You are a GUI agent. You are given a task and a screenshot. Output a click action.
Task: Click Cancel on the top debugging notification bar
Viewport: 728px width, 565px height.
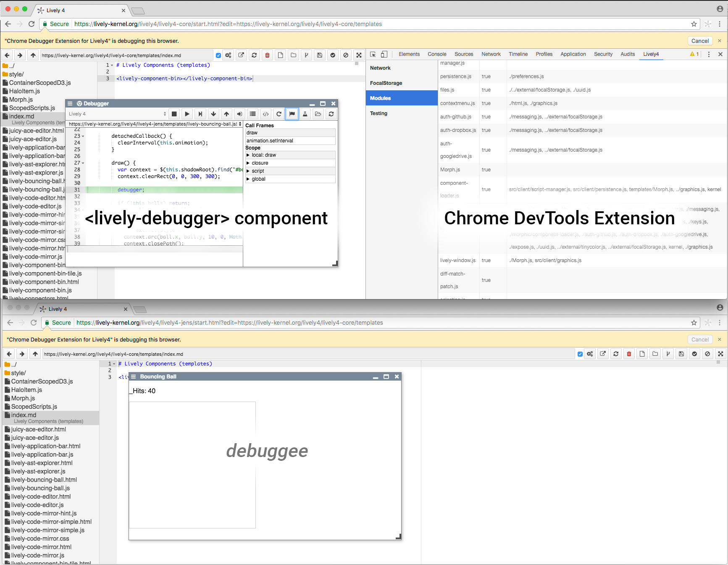point(700,41)
